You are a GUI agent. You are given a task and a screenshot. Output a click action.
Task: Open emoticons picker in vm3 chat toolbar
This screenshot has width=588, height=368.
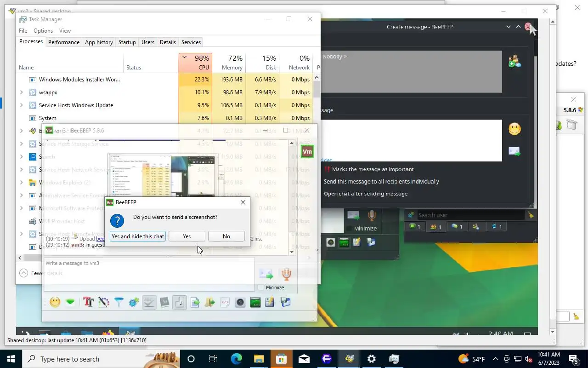point(55,302)
